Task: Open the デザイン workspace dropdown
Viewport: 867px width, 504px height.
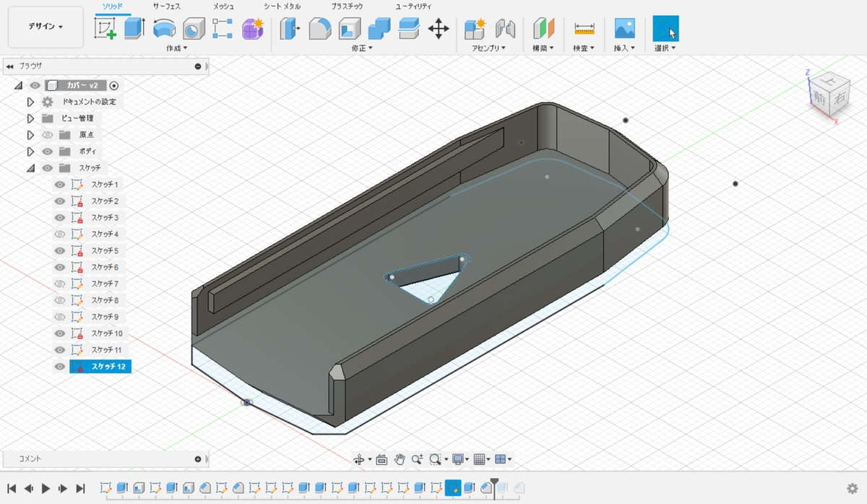Action: [46, 27]
